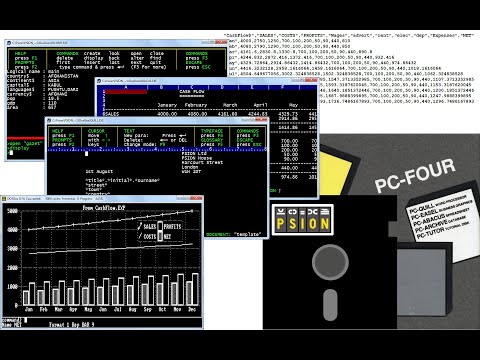Click the open "gazet" command line
Screen dimensions: 480x360
click(x=25, y=143)
